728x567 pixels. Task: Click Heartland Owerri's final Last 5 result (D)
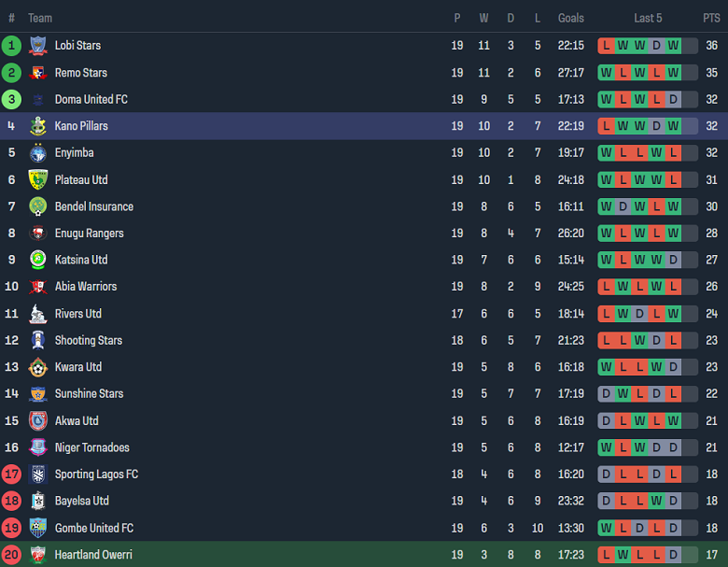click(x=673, y=555)
